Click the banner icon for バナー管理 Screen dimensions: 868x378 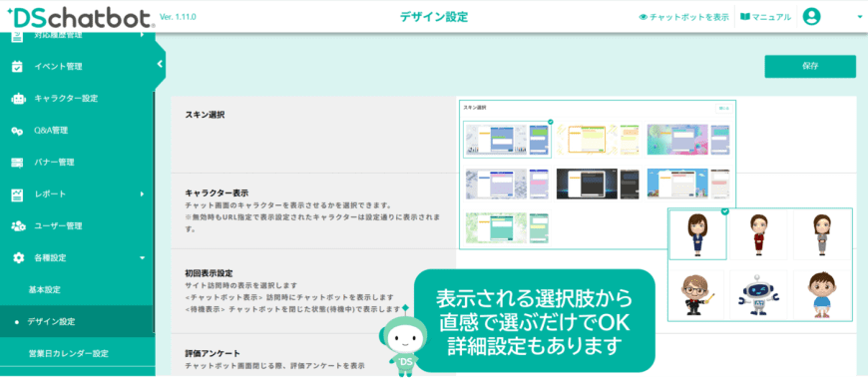18,163
